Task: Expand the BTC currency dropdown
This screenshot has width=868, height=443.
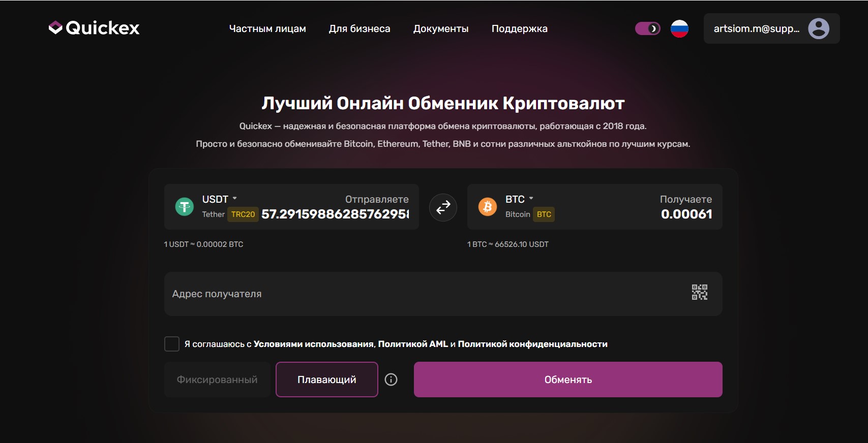Action: click(519, 199)
